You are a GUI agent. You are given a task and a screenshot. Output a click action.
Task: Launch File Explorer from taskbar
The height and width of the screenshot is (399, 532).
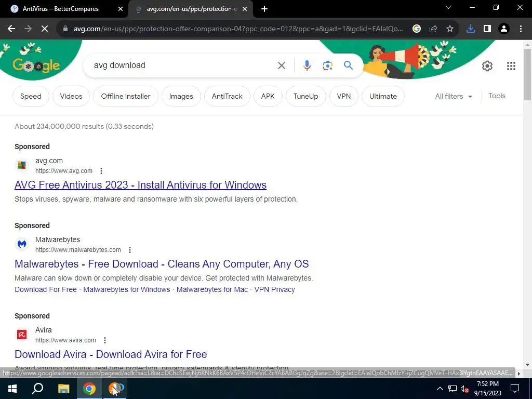(63, 389)
